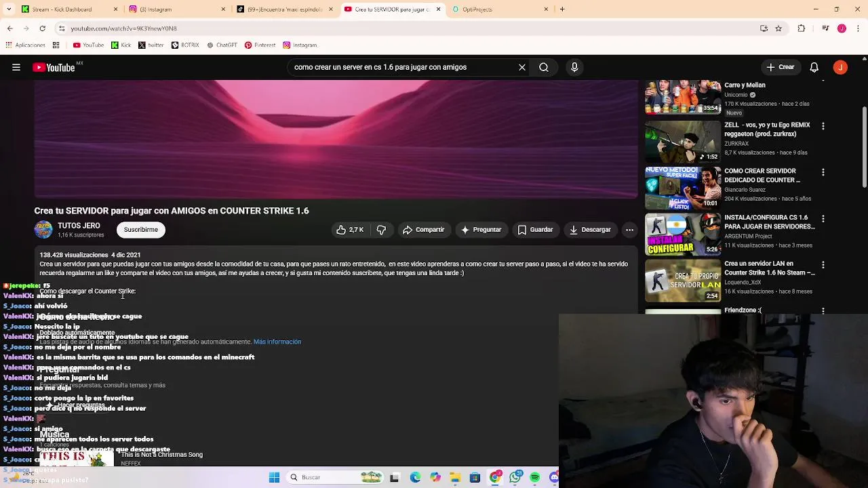Open ChatGPT bookmark
This screenshot has width=868, height=488.
coord(222,45)
